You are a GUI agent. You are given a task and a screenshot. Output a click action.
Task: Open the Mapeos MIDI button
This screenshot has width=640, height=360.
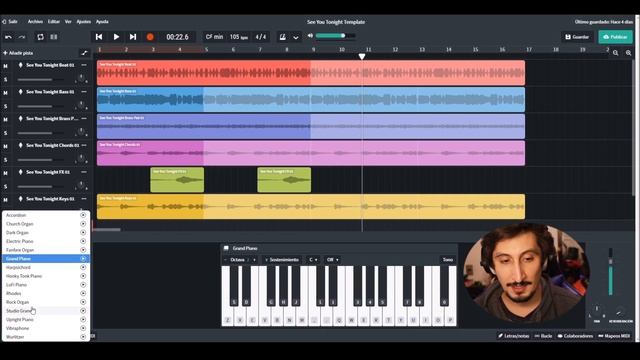(x=614, y=336)
